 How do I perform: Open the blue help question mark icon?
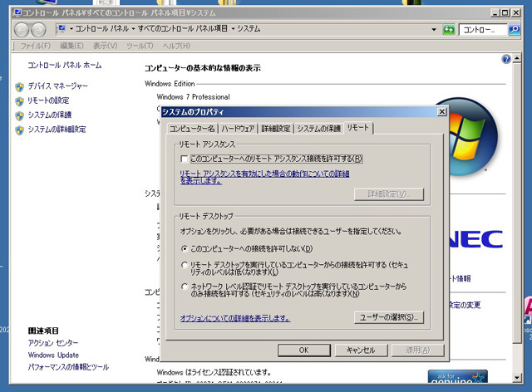pyautogui.click(x=506, y=59)
